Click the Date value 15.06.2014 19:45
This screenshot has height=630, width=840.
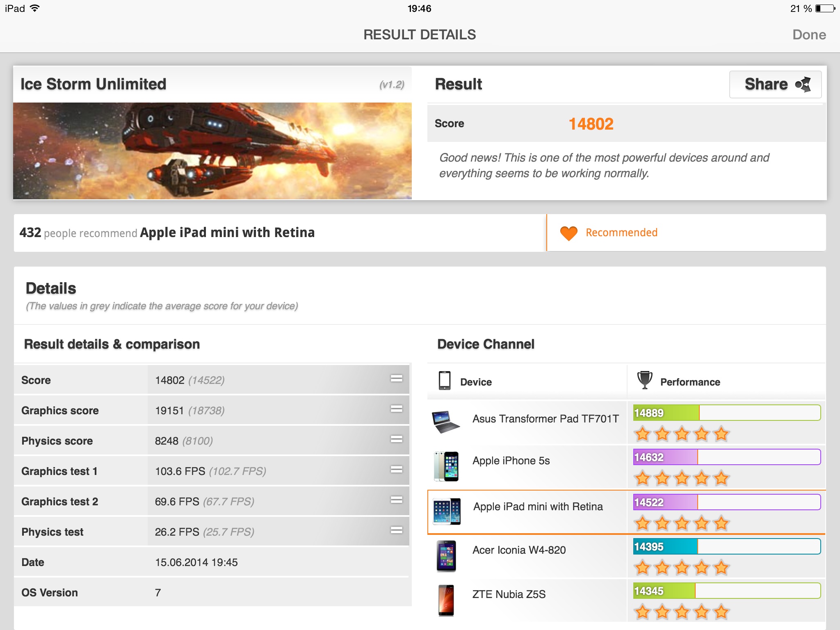pyautogui.click(x=196, y=562)
